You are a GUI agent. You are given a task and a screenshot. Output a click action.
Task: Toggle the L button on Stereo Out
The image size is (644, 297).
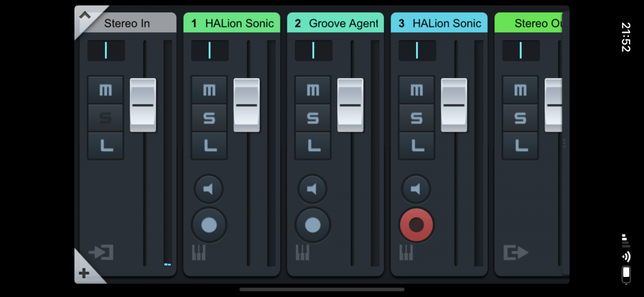click(x=520, y=146)
